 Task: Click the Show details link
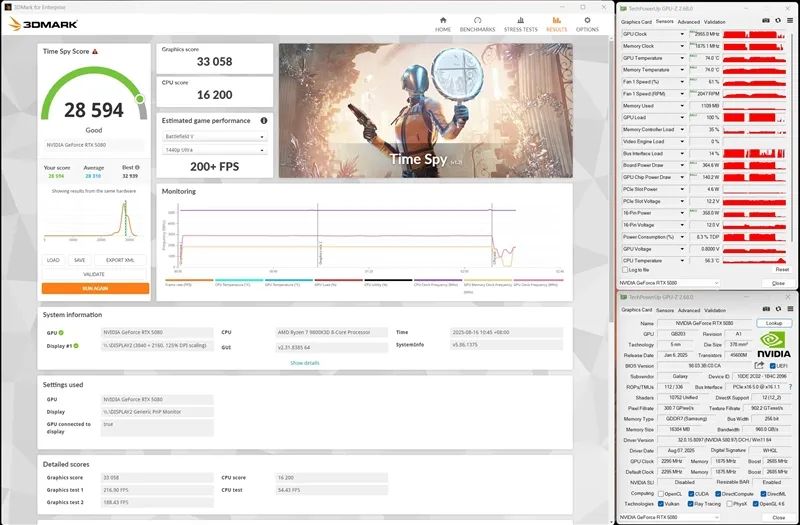click(x=305, y=363)
